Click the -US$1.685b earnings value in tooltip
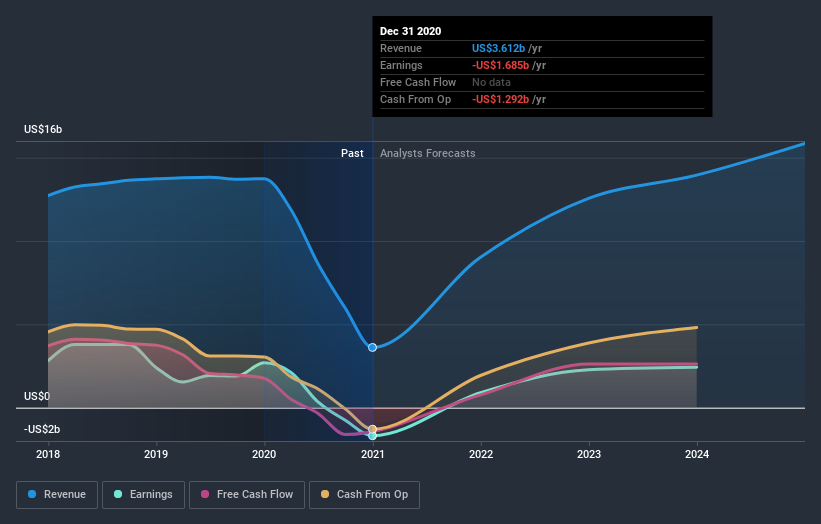 coord(501,65)
